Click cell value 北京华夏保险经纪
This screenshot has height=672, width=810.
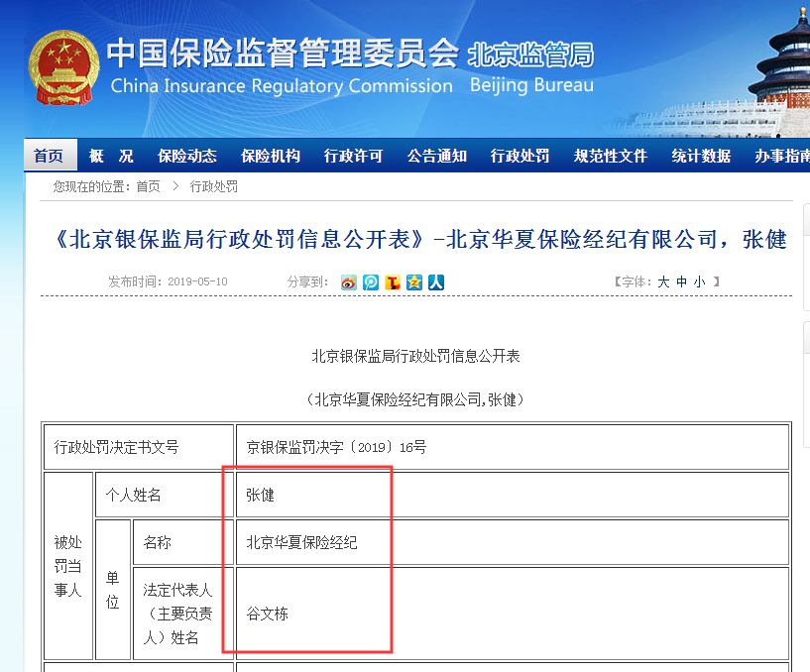512,542
